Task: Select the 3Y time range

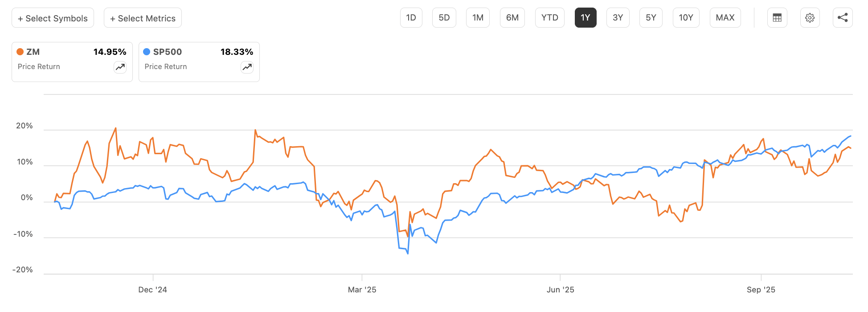Action: [618, 17]
